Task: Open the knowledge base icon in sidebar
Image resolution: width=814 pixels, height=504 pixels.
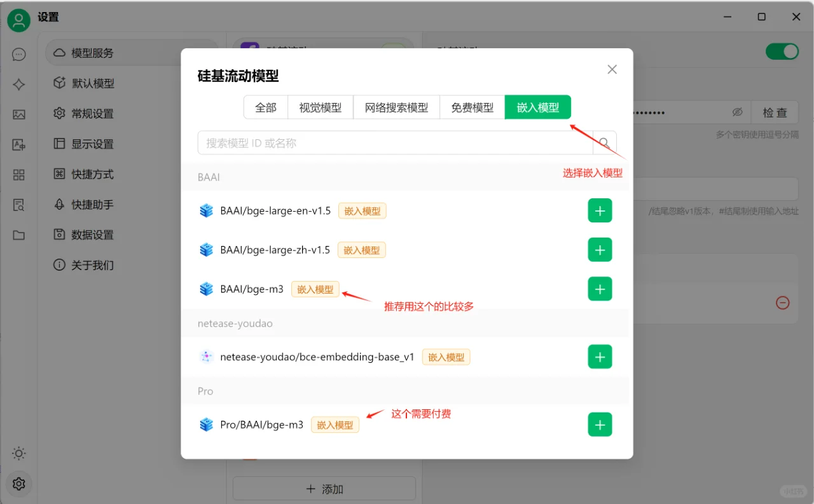Action: (18, 205)
